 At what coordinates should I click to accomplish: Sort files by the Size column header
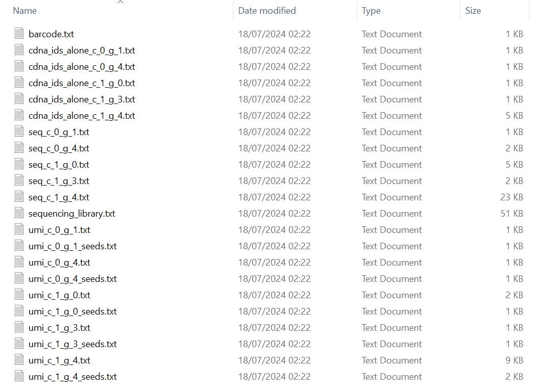[473, 11]
